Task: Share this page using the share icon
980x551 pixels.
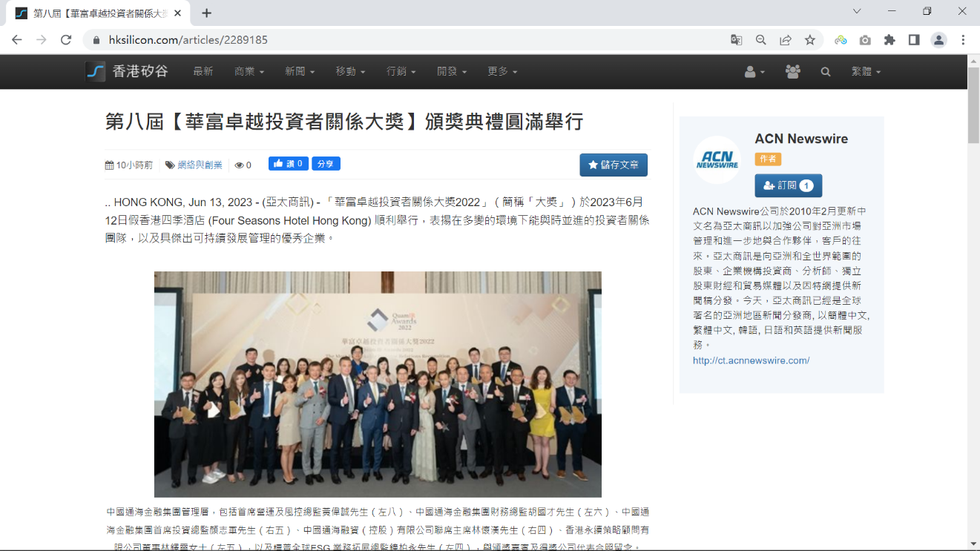Action: click(x=785, y=40)
